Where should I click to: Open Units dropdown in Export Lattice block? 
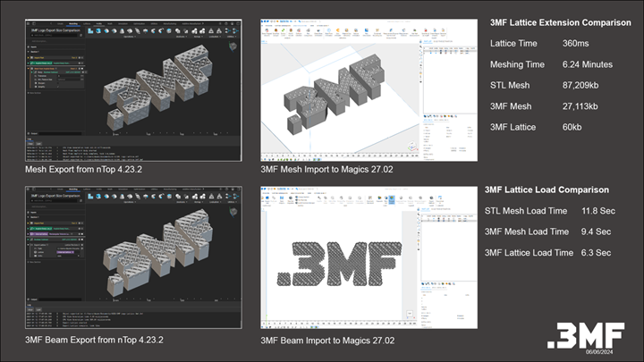(x=68, y=256)
